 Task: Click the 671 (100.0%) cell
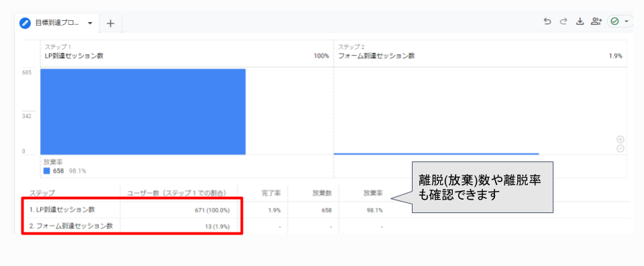tap(212, 210)
